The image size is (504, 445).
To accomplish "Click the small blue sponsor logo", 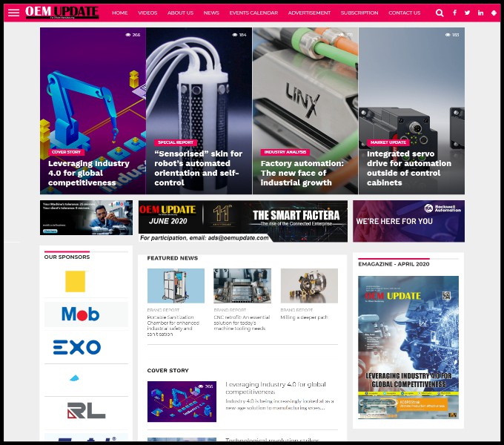I will pos(74,378).
